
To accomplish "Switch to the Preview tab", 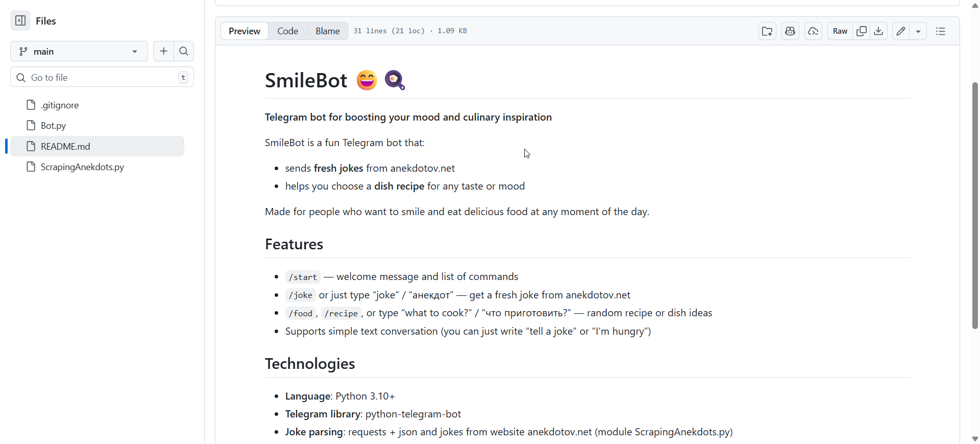I will point(244,31).
